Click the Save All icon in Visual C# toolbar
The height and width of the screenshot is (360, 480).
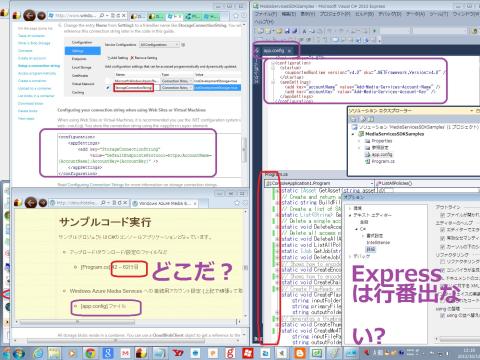point(295,31)
